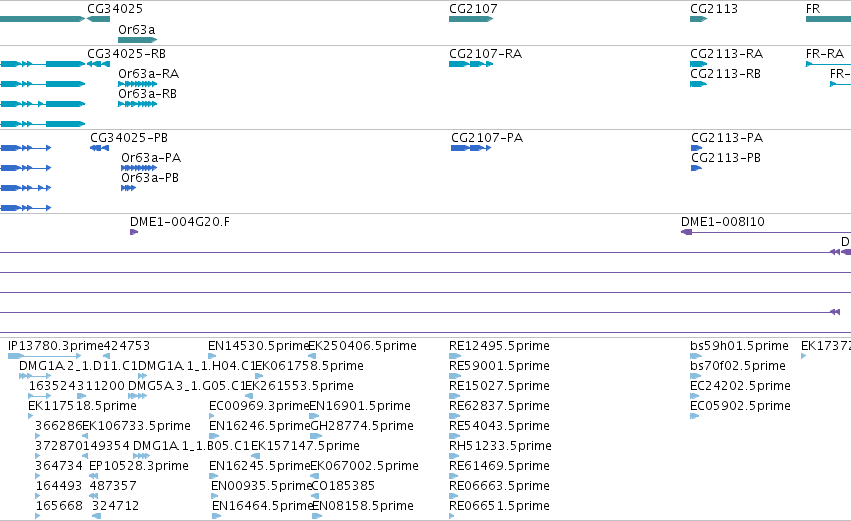The image size is (851, 521).
Task: Select the EC24202.5prime EST label
Action: pos(740,386)
